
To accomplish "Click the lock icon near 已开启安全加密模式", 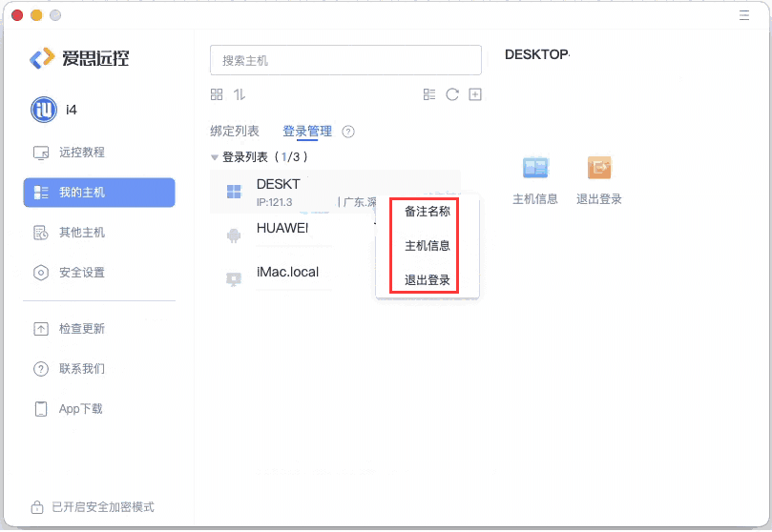I will (37, 507).
